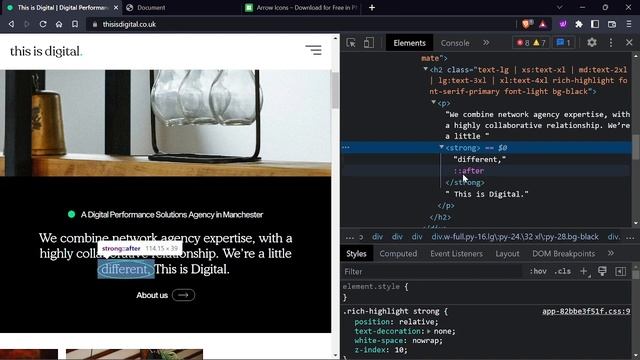The height and width of the screenshot is (360, 640).
Task: Click the 'this is digital.' logo
Action: [x=46, y=51]
